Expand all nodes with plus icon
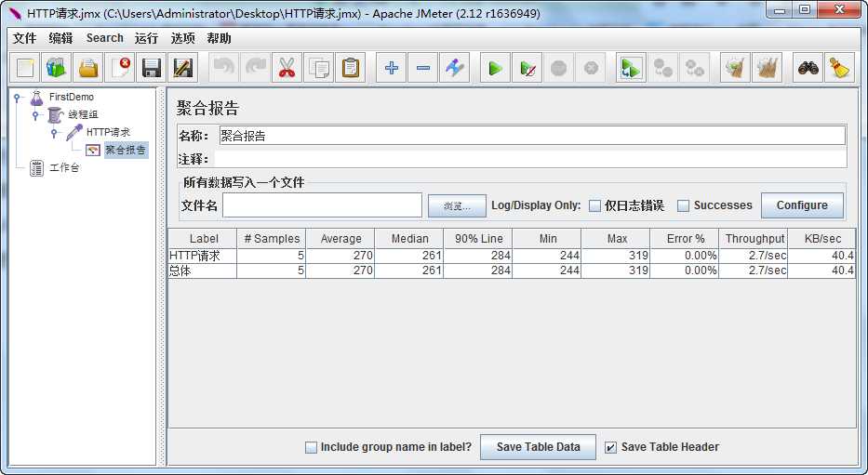Viewport: 868px width, 475px height. pos(392,68)
